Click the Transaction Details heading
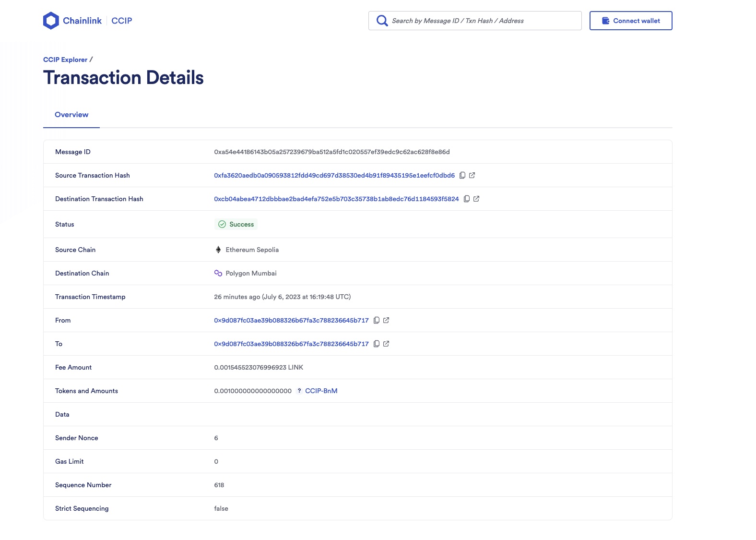 pos(123,78)
